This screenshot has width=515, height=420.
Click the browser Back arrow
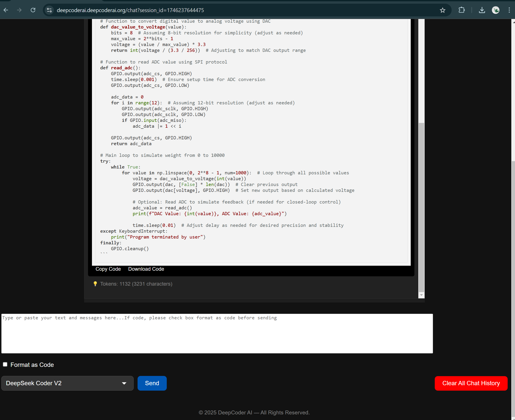[x=6, y=10]
